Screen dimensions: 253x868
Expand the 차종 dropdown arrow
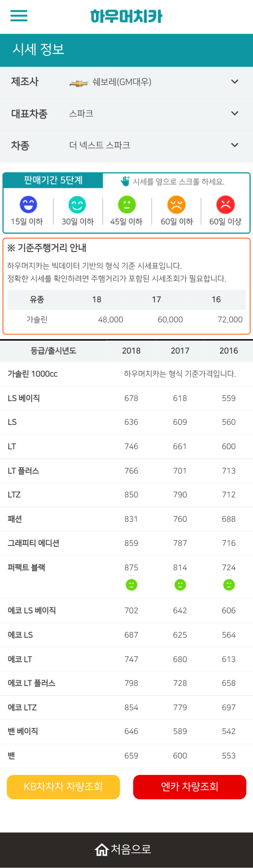235,145
